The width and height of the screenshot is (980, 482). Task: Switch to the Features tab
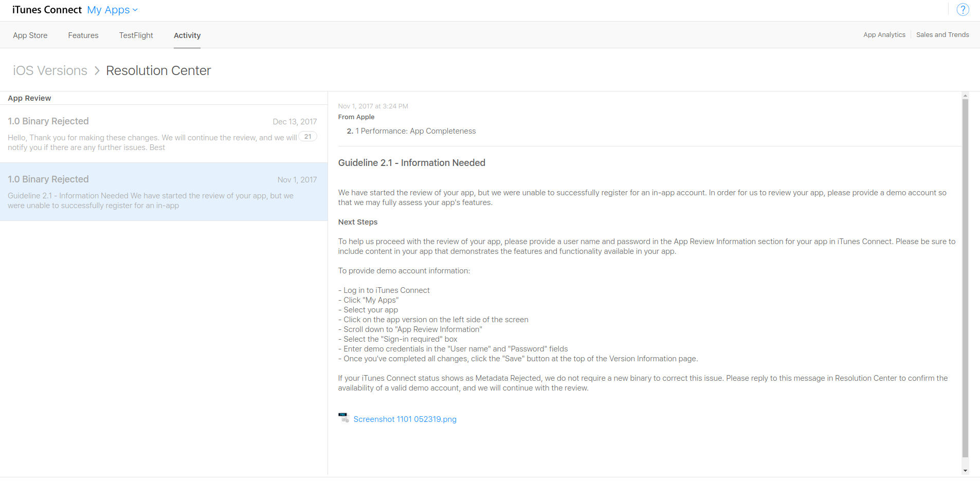[x=83, y=35]
